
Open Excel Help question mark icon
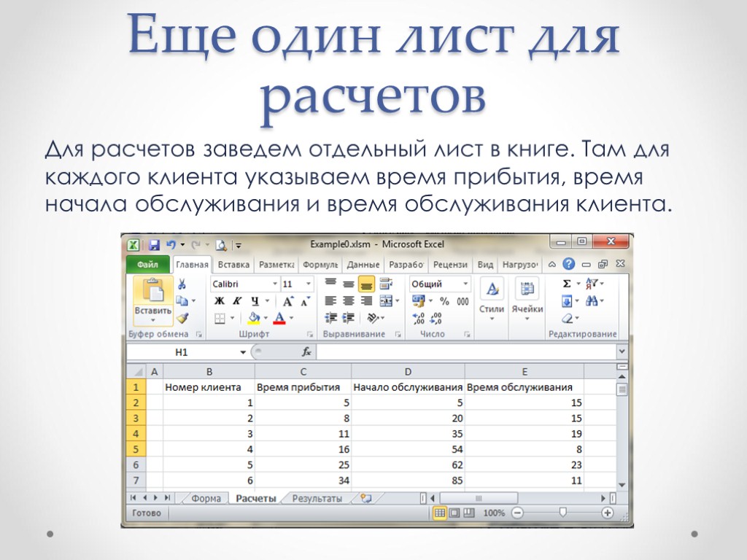tap(568, 264)
